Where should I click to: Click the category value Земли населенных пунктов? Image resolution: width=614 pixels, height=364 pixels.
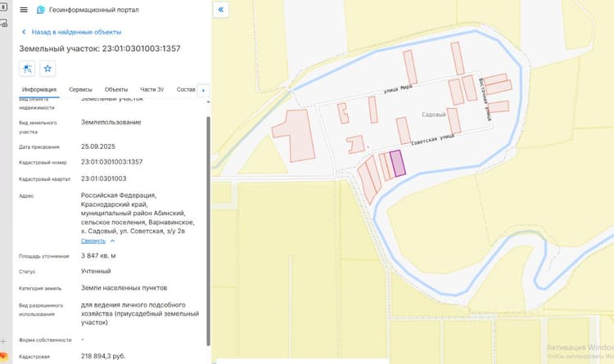[x=124, y=288]
